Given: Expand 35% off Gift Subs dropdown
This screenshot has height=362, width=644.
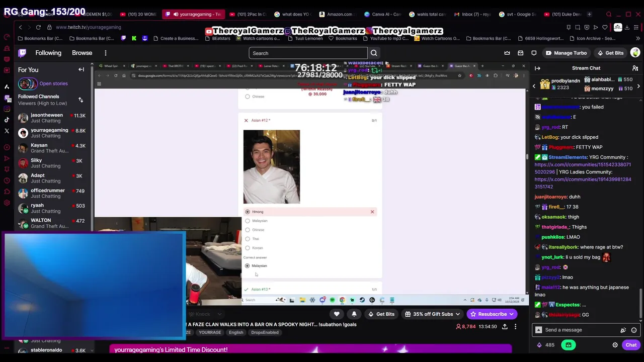Looking at the screenshot, I should [433, 314].
